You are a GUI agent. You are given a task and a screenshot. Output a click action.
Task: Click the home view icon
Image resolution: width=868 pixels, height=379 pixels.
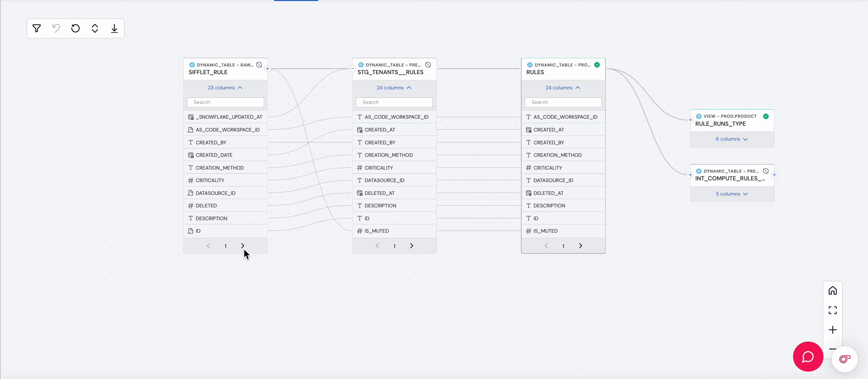(x=833, y=291)
